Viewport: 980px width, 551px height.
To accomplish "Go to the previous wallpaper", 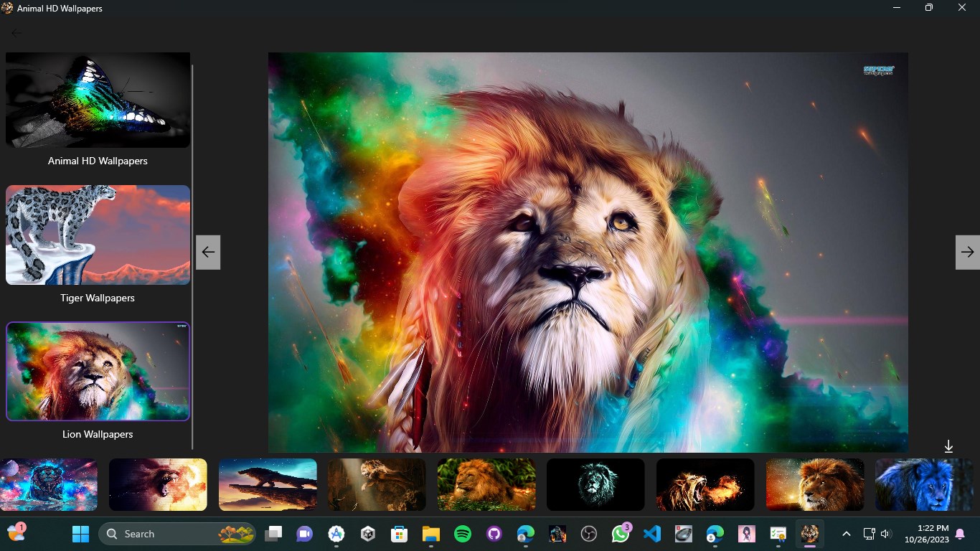I will point(208,252).
